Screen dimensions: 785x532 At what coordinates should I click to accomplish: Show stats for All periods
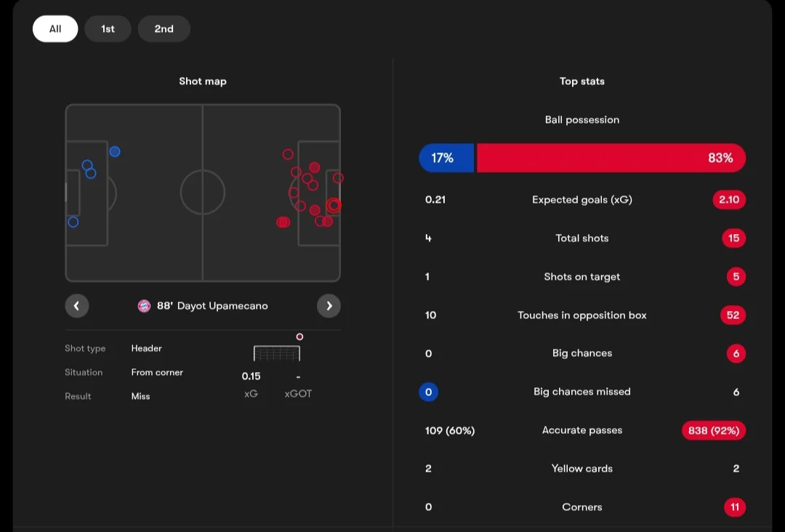tap(55, 28)
